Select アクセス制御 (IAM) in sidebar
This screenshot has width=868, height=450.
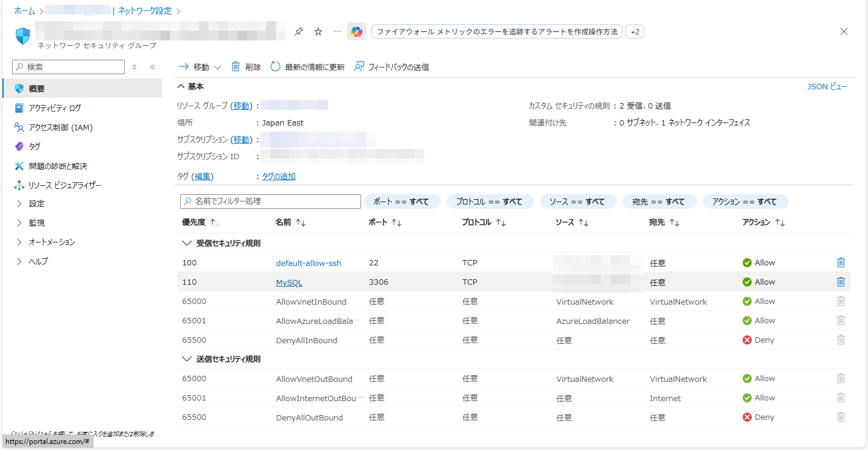tap(60, 127)
